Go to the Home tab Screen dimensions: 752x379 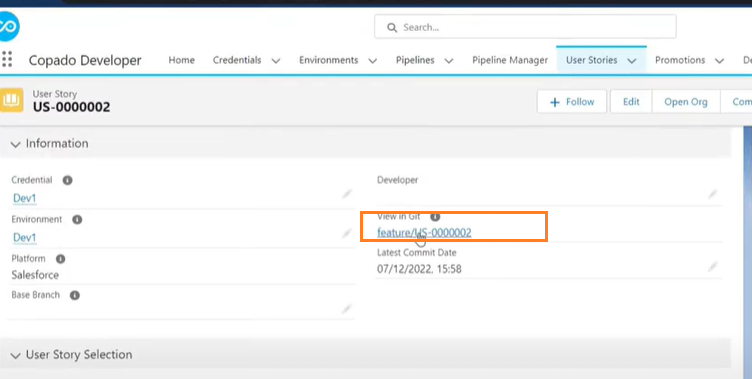tap(181, 60)
